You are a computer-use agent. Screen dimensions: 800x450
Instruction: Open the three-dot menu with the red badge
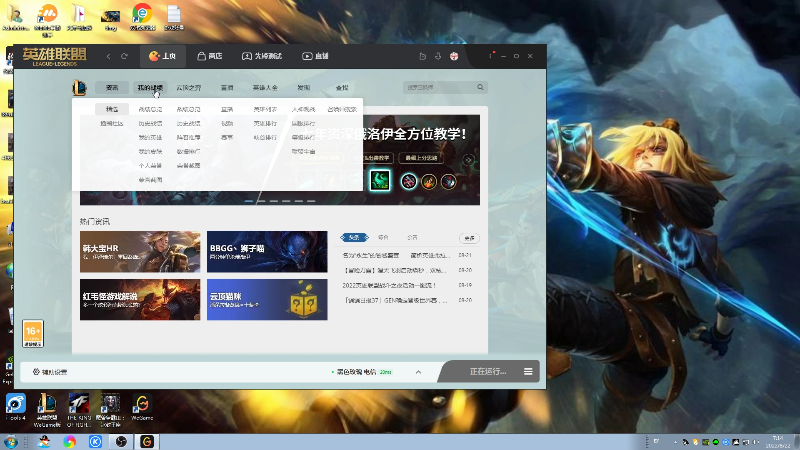point(491,56)
